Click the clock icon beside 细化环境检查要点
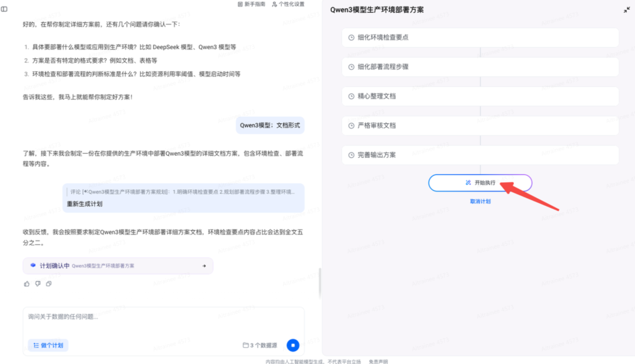The image size is (635, 364). (x=351, y=38)
